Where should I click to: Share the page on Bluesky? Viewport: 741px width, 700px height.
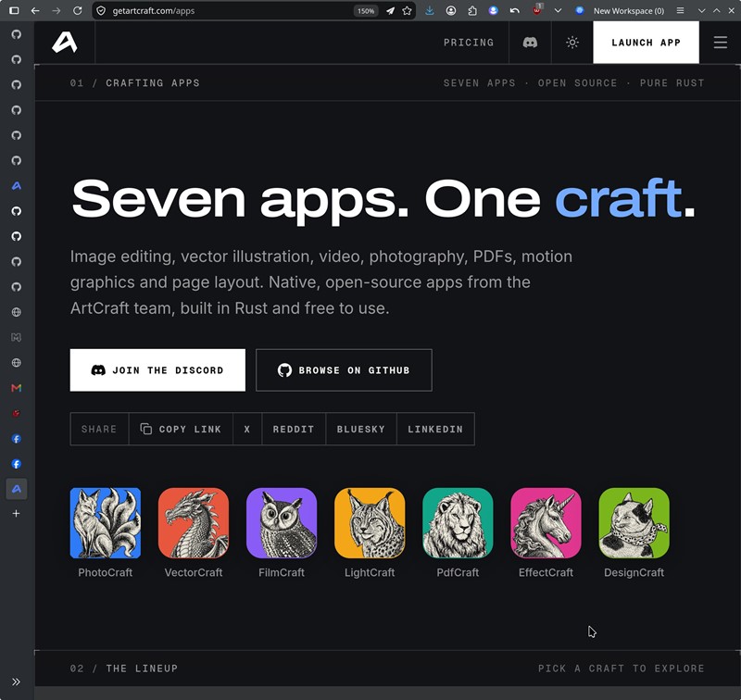click(x=361, y=429)
